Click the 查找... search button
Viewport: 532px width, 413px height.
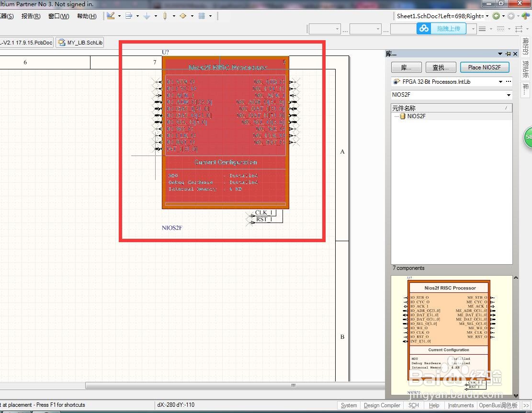pyautogui.click(x=441, y=67)
